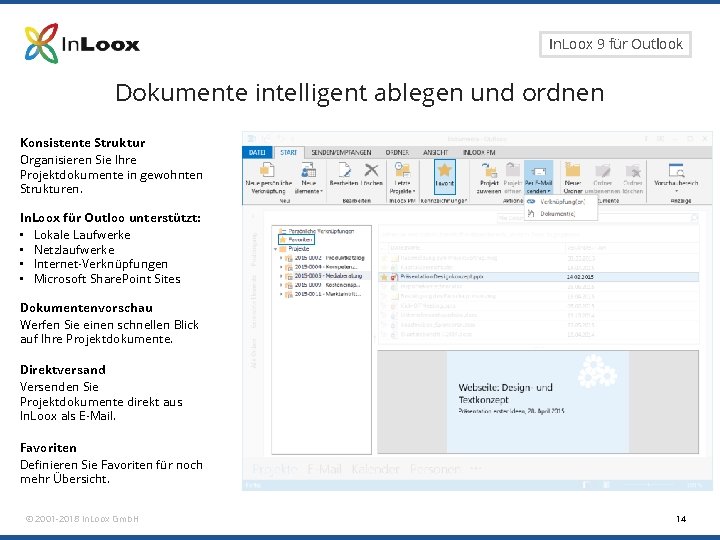This screenshot has height=540, width=720.
Task: Select project 2015-0003 in the tree
Action: pyautogui.click(x=328, y=276)
